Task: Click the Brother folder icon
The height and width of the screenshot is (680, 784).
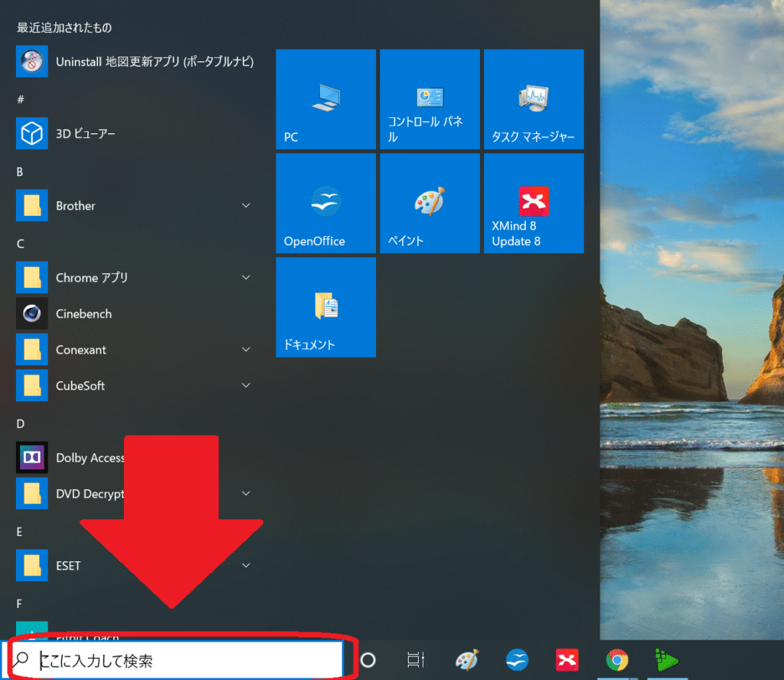Action: coord(32,205)
